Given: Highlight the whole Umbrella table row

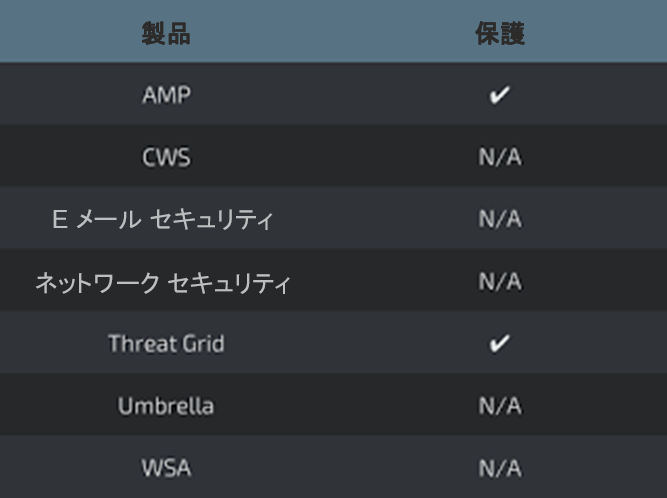Looking at the screenshot, I should (x=333, y=406).
